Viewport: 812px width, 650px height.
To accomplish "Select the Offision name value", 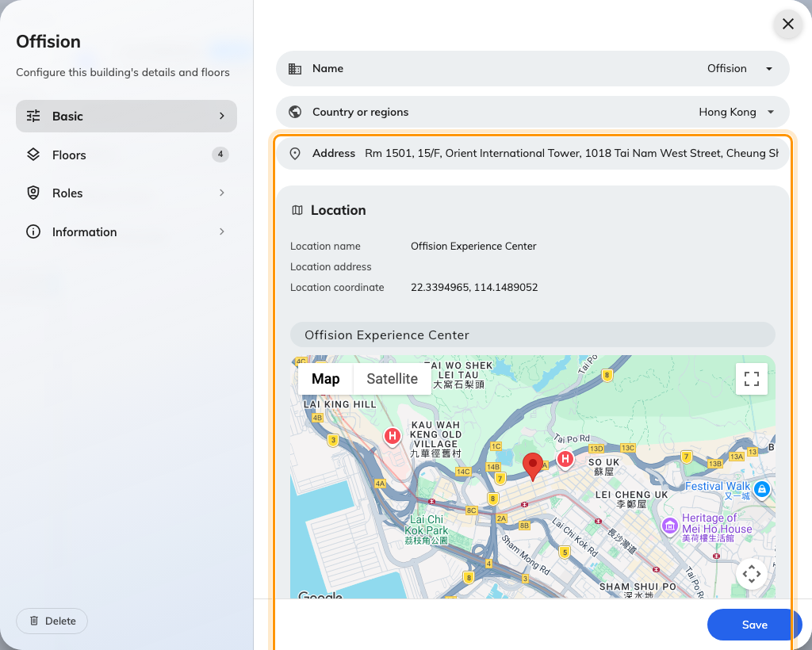I will (726, 68).
